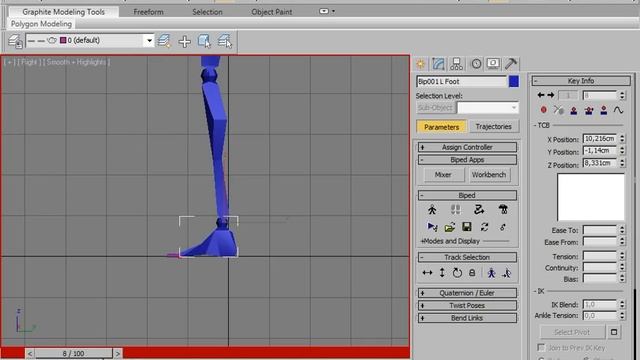Click the Select Pivot button
This screenshot has width=640, height=360.
click(572, 332)
